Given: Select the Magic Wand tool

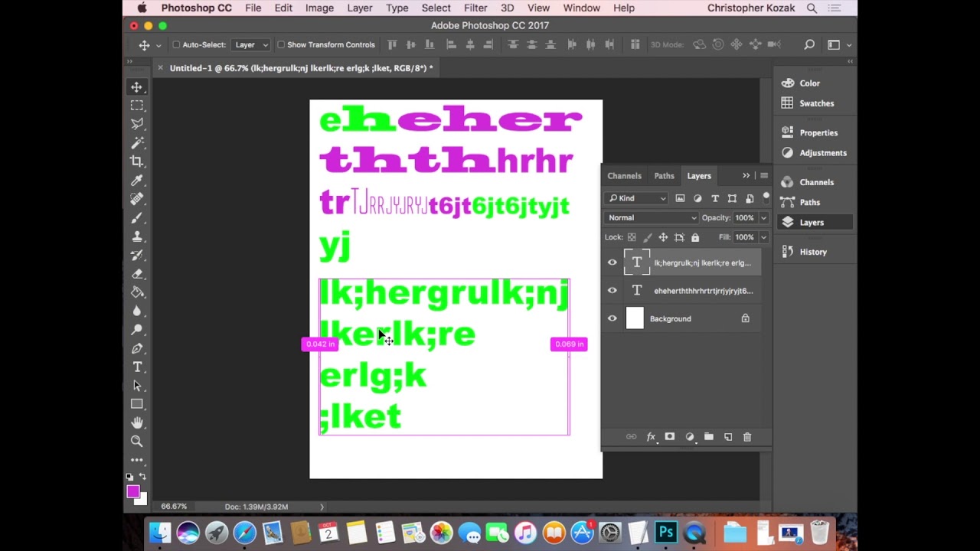Looking at the screenshot, I should (137, 143).
